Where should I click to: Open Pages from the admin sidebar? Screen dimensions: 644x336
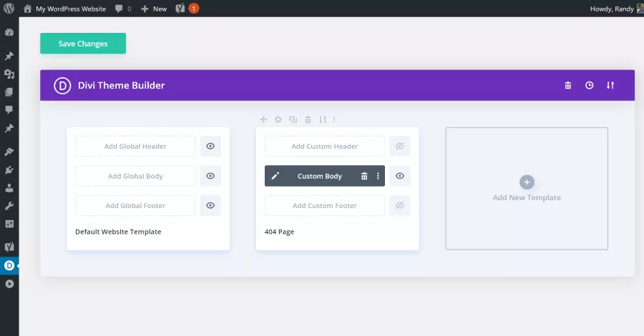pyautogui.click(x=9, y=92)
